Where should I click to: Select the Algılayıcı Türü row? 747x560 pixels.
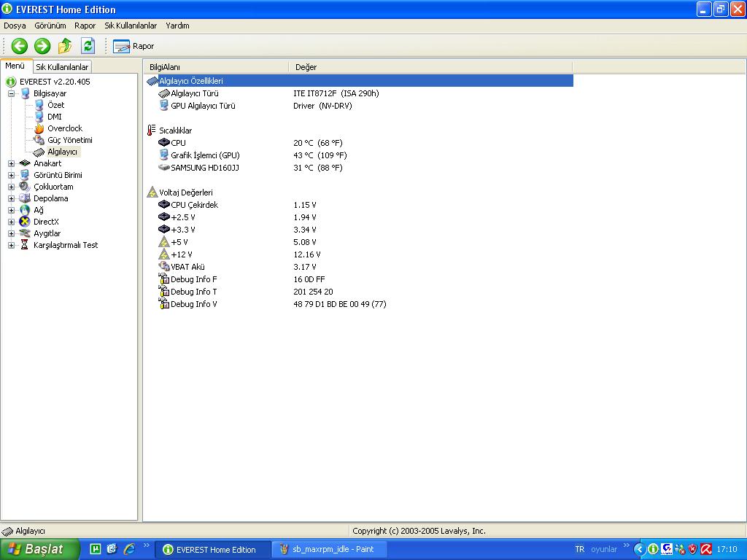click(359, 93)
